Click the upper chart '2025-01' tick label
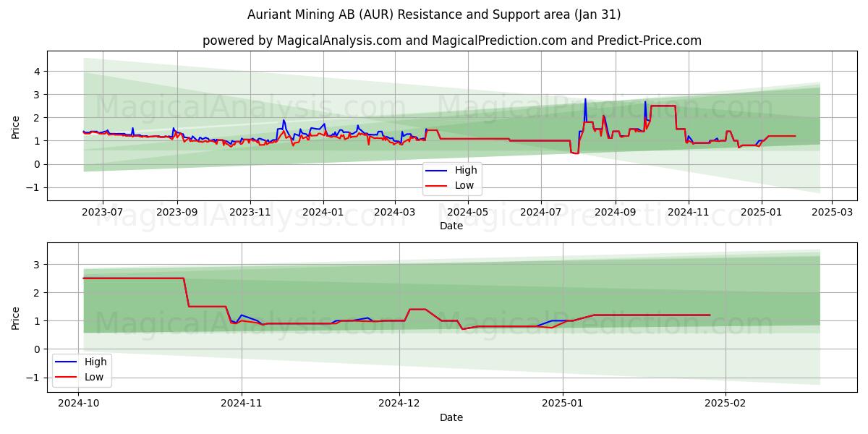This screenshot has height=434, width=868. tap(761, 212)
